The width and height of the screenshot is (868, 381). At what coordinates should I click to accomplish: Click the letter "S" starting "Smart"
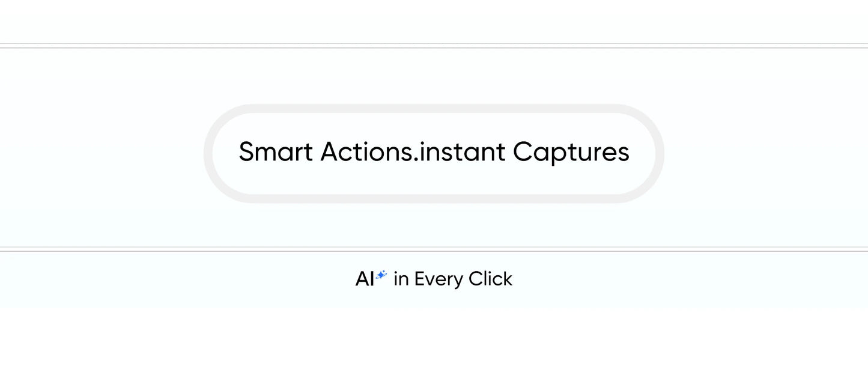[x=245, y=152]
